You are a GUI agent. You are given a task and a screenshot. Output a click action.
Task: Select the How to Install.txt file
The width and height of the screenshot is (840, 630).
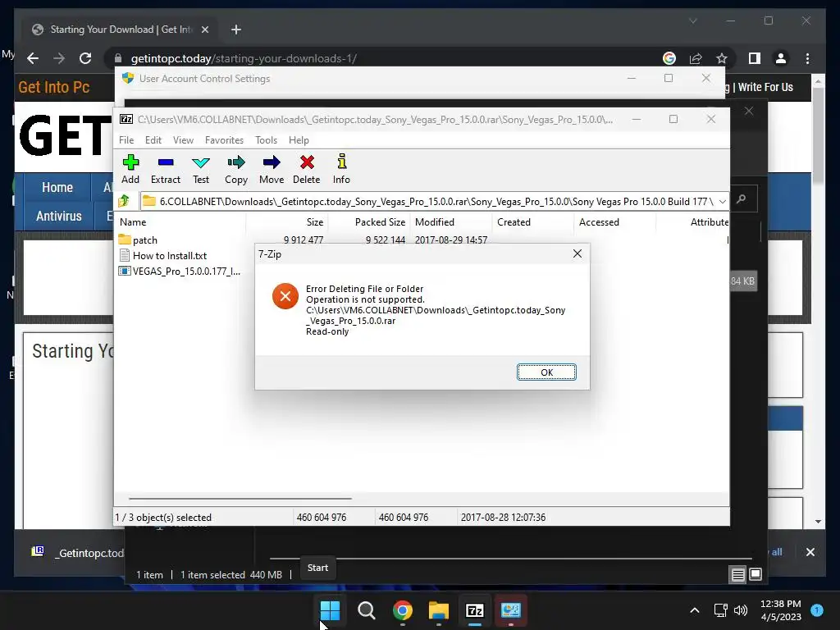(163, 256)
